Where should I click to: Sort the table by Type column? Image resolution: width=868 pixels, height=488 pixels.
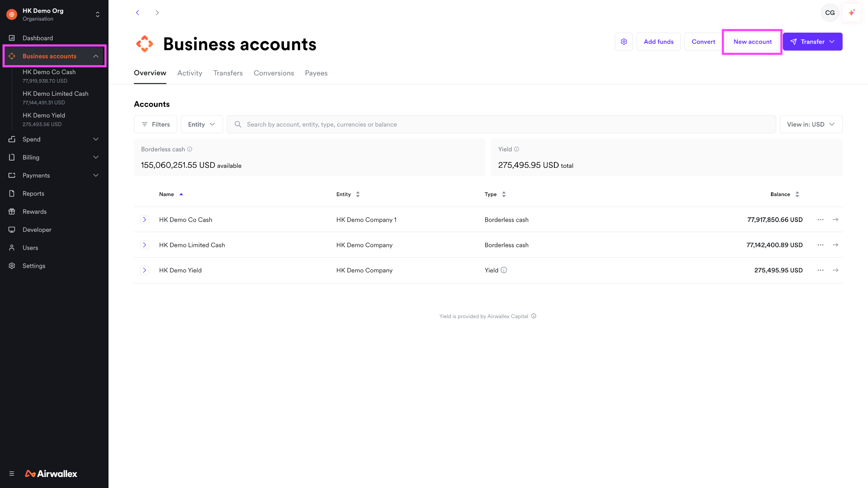[x=495, y=194]
